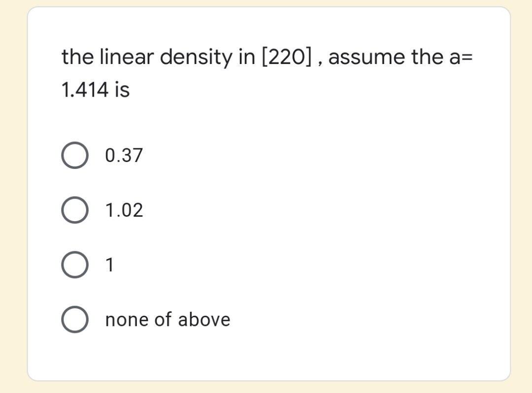Click the label reading 1
Viewport: 532px width, 393px height.
click(x=109, y=265)
